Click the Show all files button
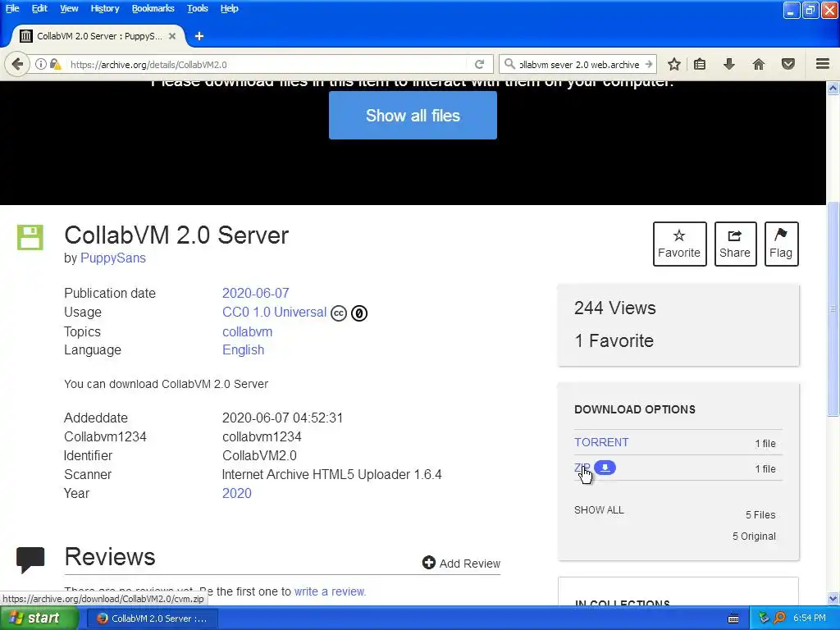This screenshot has height=630, width=840. pyautogui.click(x=413, y=115)
